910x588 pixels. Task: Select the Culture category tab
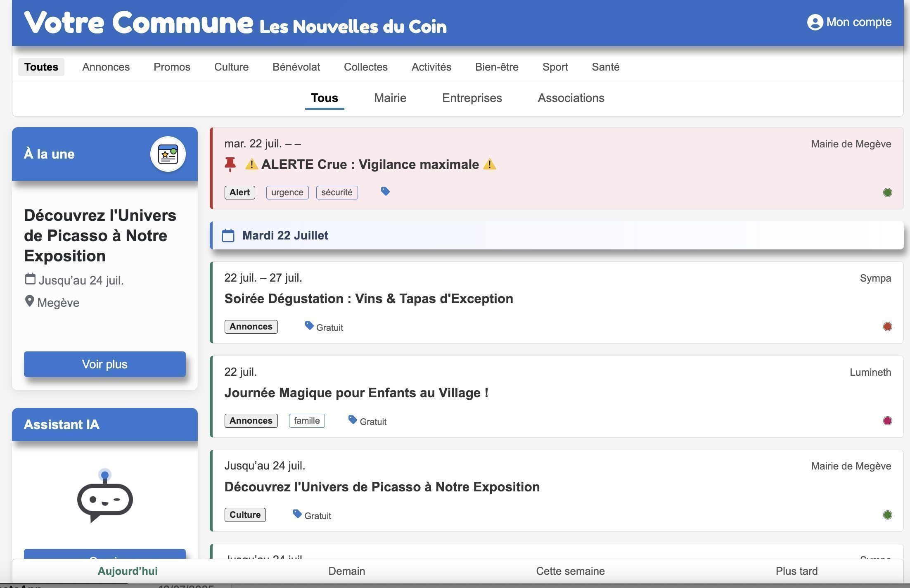(x=231, y=67)
